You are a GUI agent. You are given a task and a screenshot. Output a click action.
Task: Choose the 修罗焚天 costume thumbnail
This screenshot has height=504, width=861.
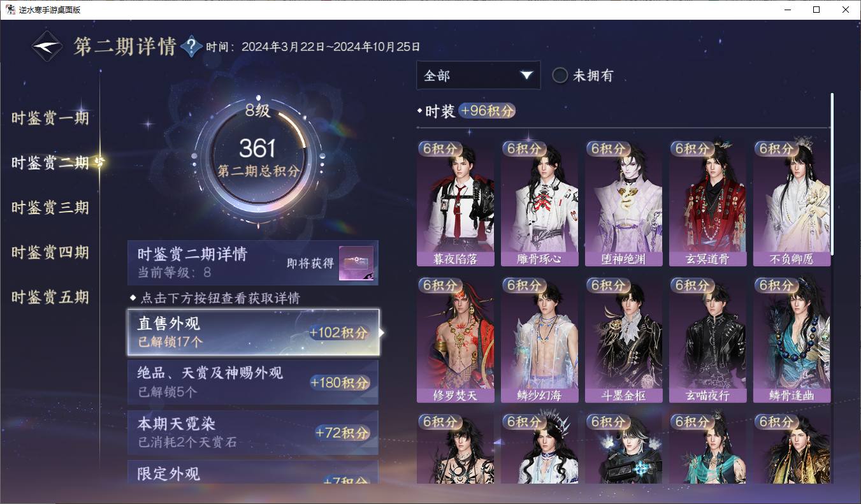455,339
